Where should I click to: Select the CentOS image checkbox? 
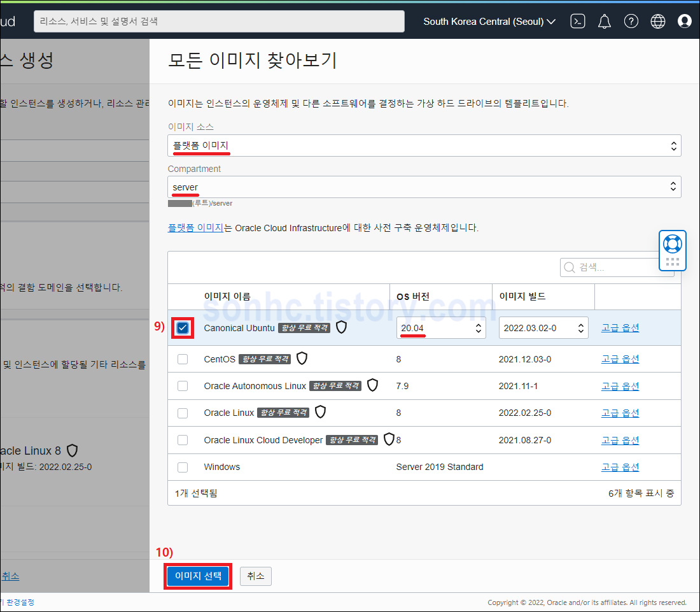click(183, 359)
